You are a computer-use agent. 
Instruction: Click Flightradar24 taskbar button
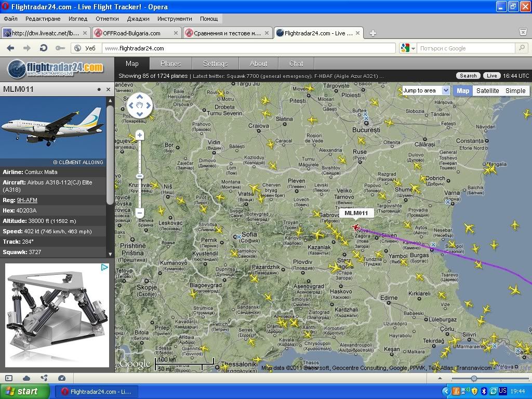coord(96,392)
